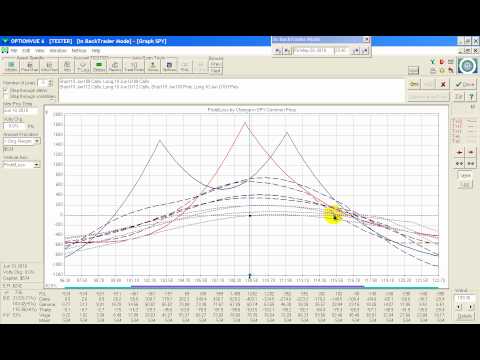Screen dimensions: 480x360
Task: Select Table under the Results group
Action: pos(215,70)
